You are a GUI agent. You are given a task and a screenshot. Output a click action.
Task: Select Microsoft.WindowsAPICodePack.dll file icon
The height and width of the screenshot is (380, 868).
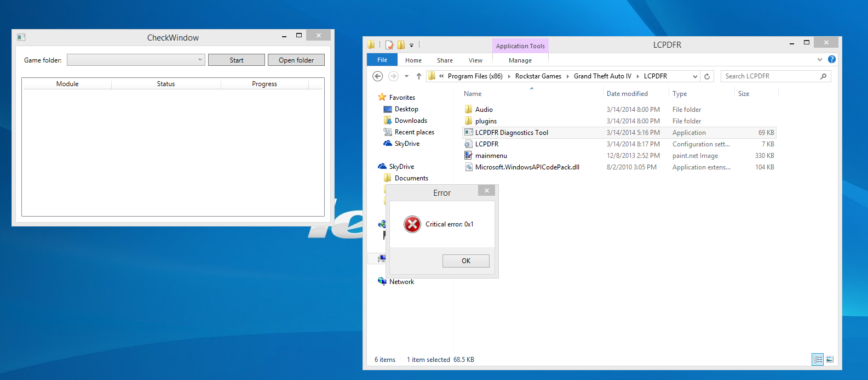tap(468, 167)
